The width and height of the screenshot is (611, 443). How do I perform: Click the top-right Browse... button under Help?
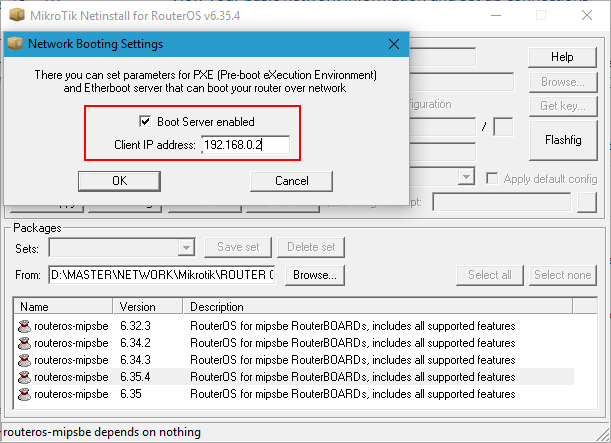tap(563, 82)
